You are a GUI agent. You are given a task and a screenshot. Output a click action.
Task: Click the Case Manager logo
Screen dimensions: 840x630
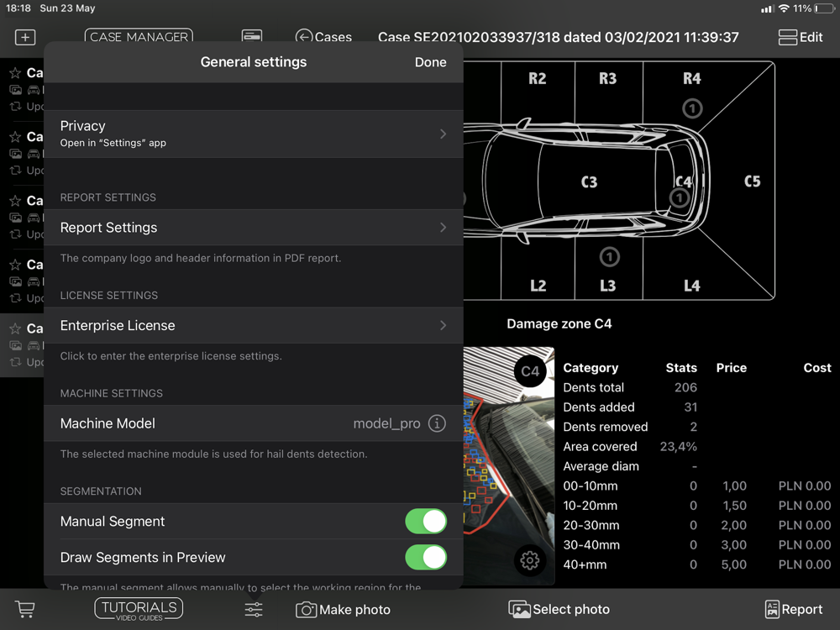pos(139,36)
